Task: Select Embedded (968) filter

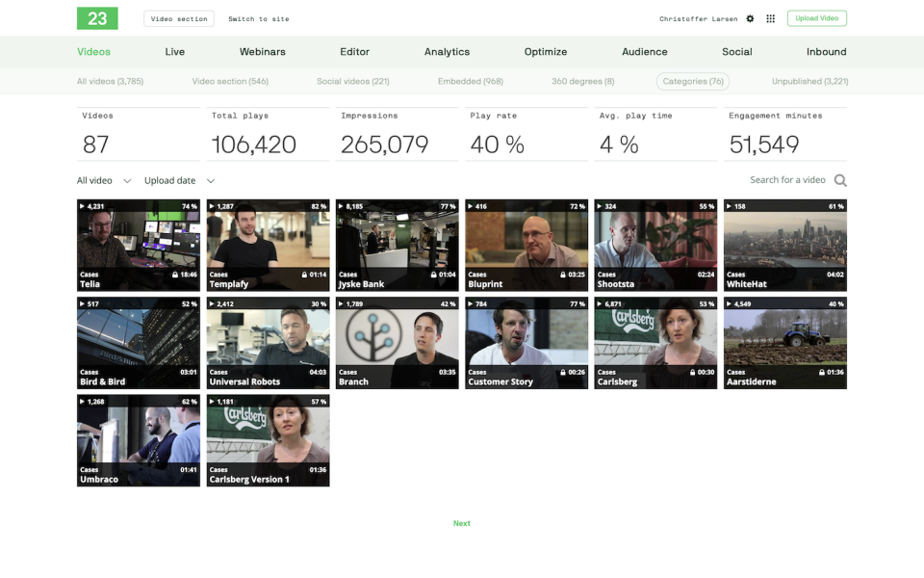Action: click(471, 81)
